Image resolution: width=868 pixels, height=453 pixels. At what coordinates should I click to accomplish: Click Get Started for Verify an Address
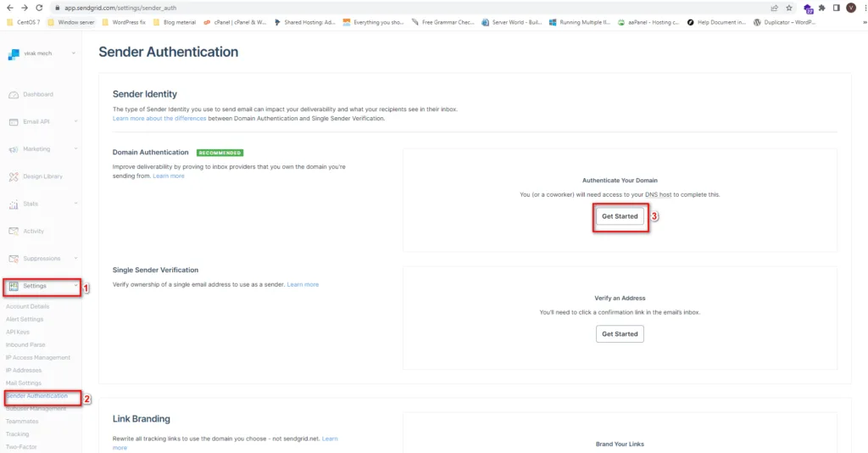pos(620,334)
